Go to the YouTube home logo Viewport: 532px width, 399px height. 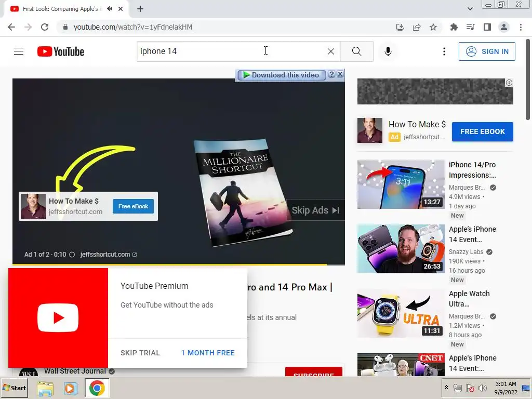click(61, 51)
